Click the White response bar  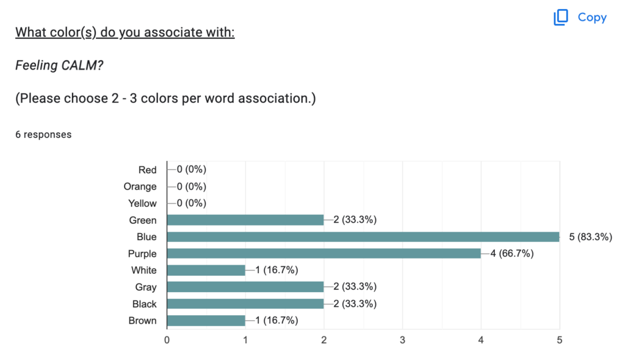tap(206, 270)
